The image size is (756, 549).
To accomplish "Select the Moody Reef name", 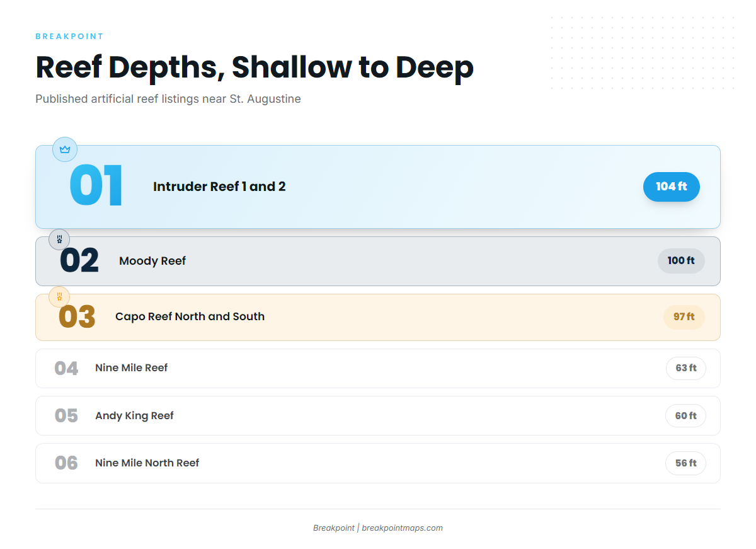I will (x=152, y=261).
